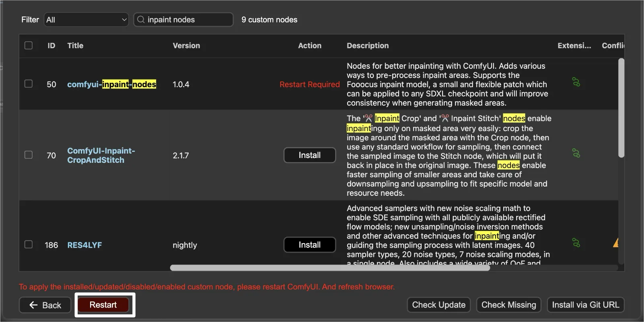
Task: Open the comfyui-inpaint-nodes title link
Action: click(111, 84)
